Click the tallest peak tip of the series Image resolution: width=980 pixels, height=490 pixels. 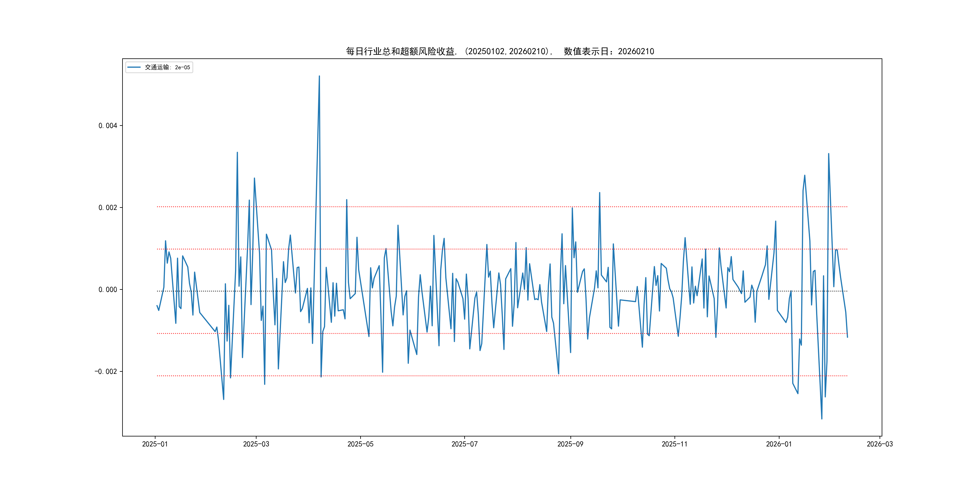[x=319, y=76]
